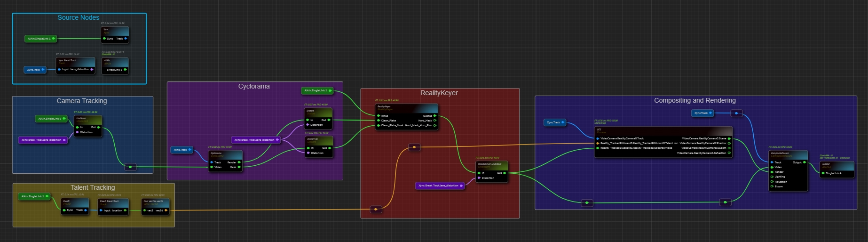Click the RealityKeyer node Output pin
The height and width of the screenshot is (242, 868).
(434, 115)
